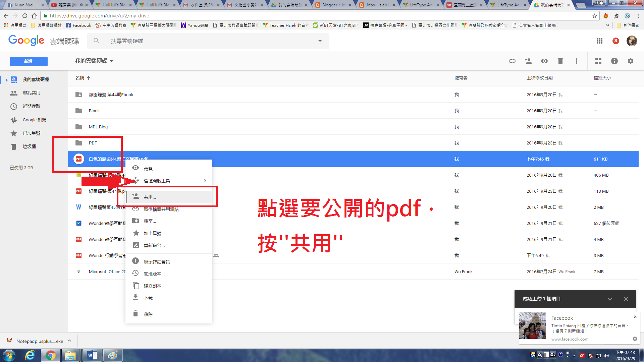Viewport: 644px width, 362px height.
Task: Expand search options dropdown arrow
Action: (x=320, y=41)
